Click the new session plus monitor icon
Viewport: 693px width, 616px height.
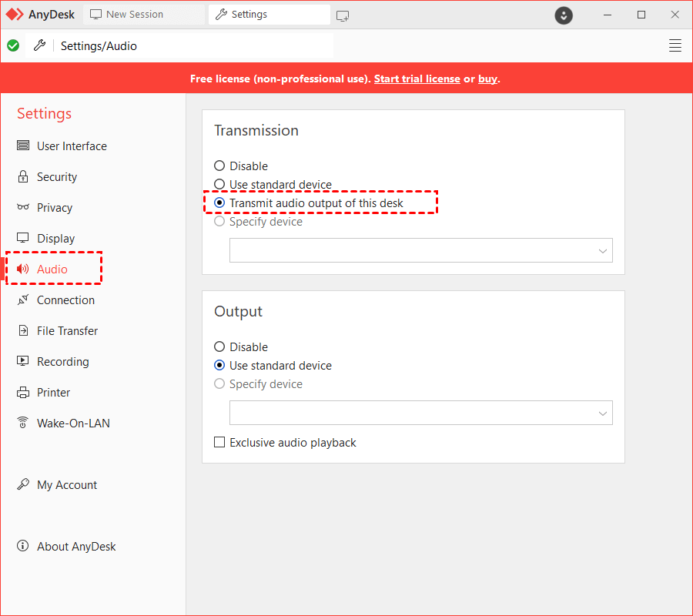click(x=343, y=16)
